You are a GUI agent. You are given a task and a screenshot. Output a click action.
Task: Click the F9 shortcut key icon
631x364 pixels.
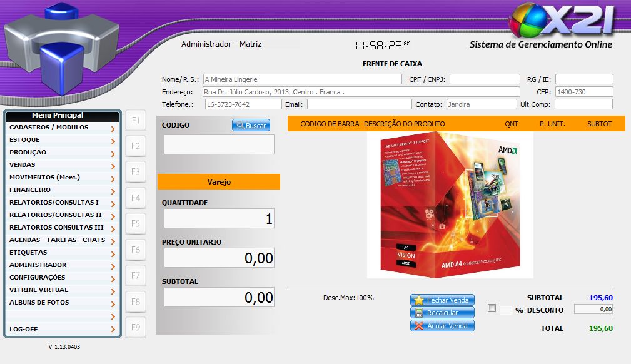pyautogui.click(x=135, y=327)
